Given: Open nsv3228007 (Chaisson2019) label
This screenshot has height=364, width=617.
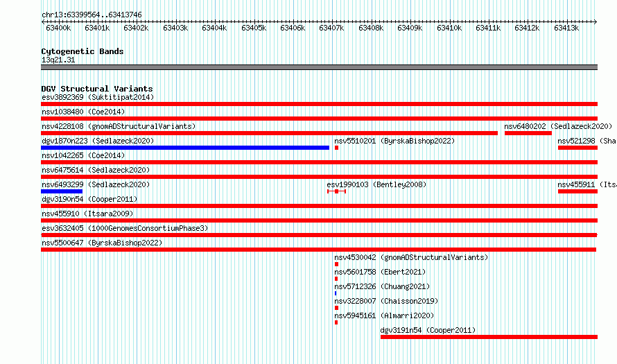Looking at the screenshot, I should tap(386, 301).
